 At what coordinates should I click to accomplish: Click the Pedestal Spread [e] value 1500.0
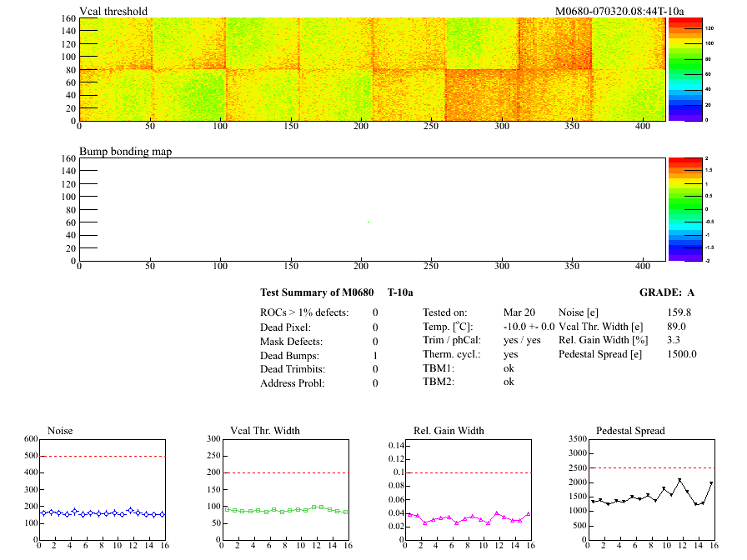coord(682,354)
